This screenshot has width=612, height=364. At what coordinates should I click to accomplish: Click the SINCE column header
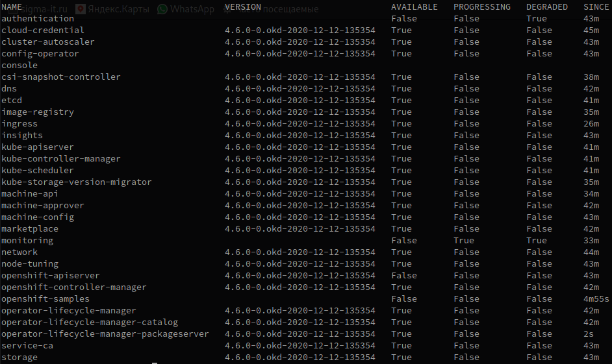(596, 7)
